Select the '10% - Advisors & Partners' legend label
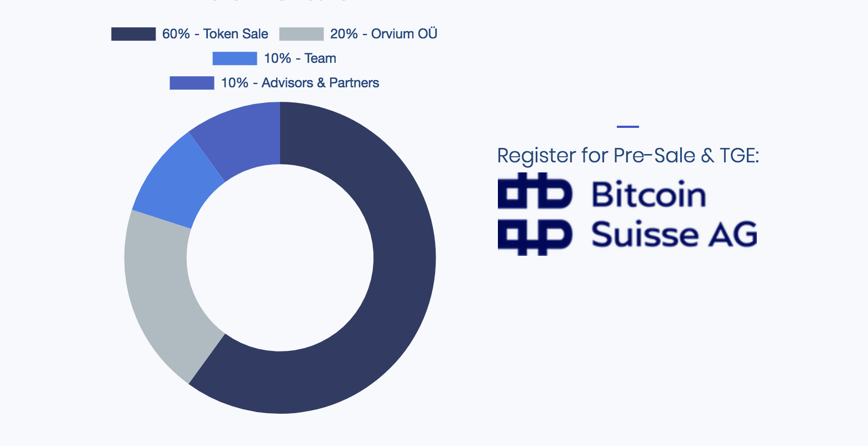868x446 pixels. [300, 83]
